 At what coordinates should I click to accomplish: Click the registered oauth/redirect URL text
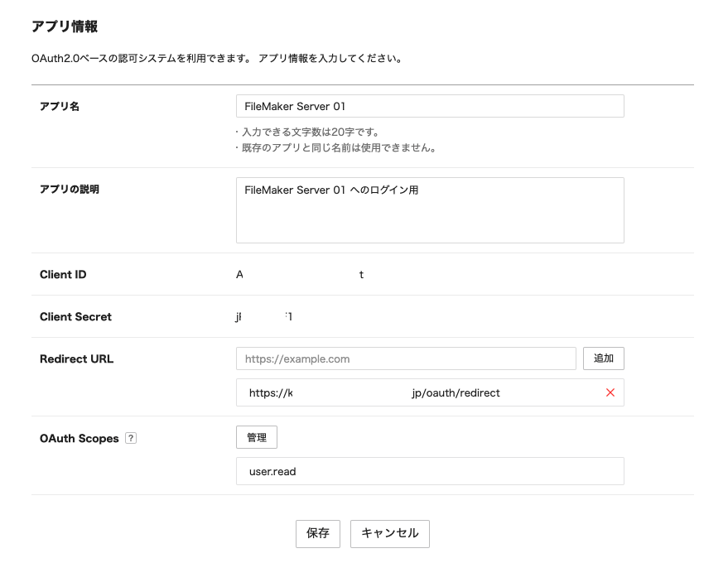pos(374,393)
